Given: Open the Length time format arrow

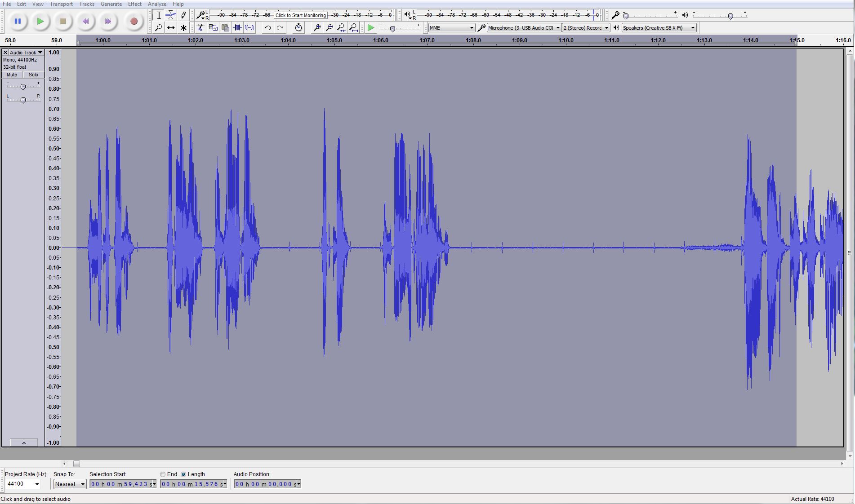Looking at the screenshot, I should pos(225,484).
